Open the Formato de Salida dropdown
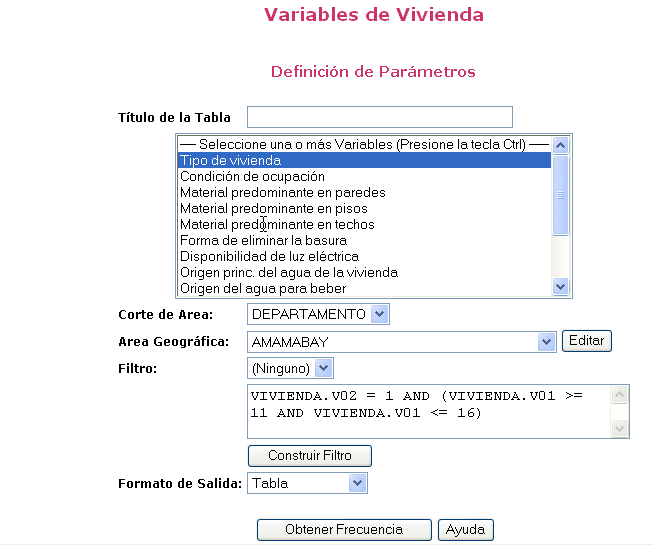This screenshot has height=545, width=653. click(308, 484)
